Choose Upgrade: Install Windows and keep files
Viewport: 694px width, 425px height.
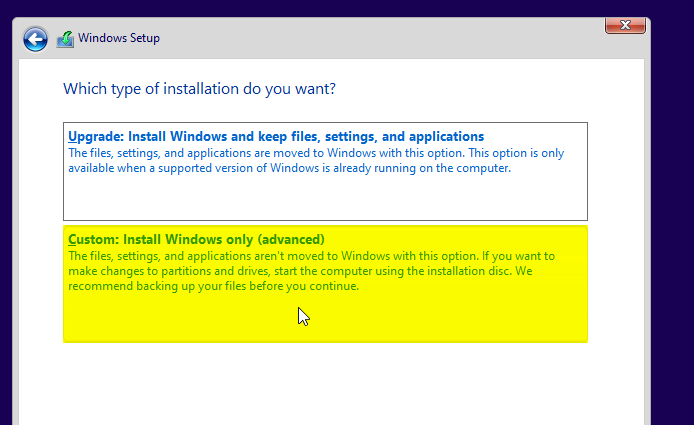[x=325, y=171]
